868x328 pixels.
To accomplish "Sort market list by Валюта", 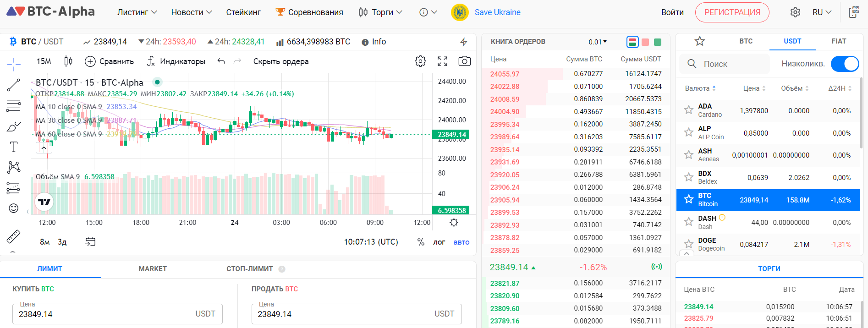I will [x=700, y=88].
